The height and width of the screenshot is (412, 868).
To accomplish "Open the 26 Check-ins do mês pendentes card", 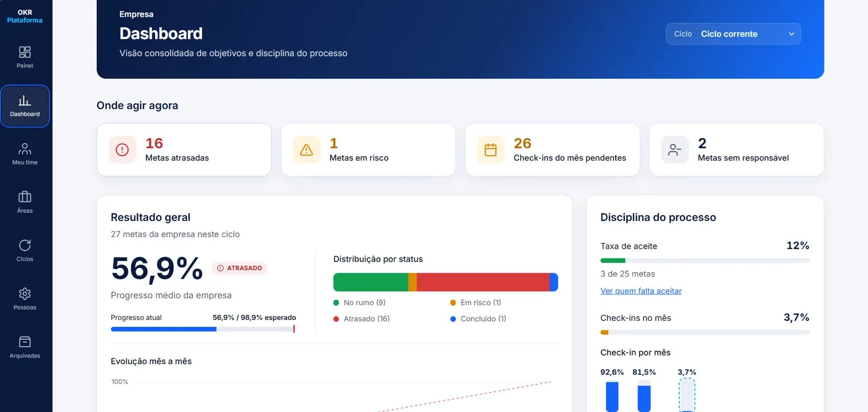I will tap(552, 150).
